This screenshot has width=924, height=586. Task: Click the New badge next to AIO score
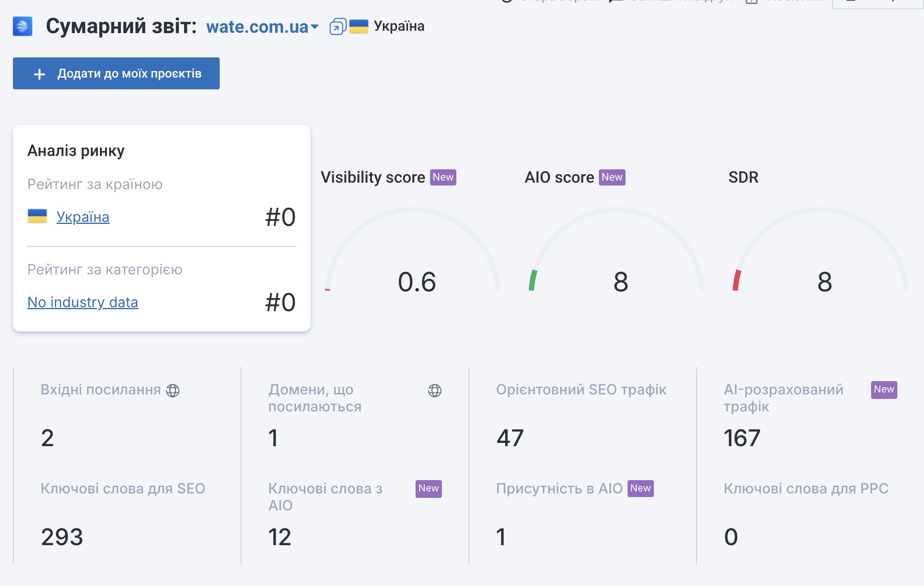pyautogui.click(x=612, y=177)
